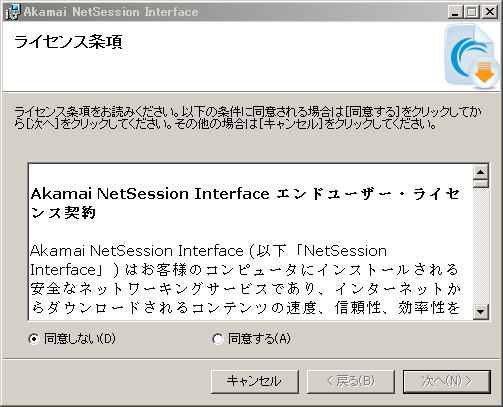Click the installer icon in title bar
This screenshot has height=407, width=503.
point(13,12)
